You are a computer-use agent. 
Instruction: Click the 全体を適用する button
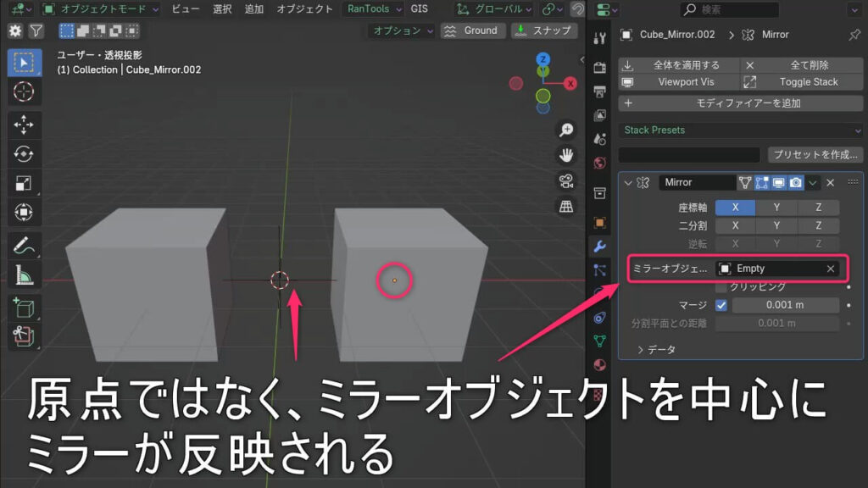pos(678,65)
